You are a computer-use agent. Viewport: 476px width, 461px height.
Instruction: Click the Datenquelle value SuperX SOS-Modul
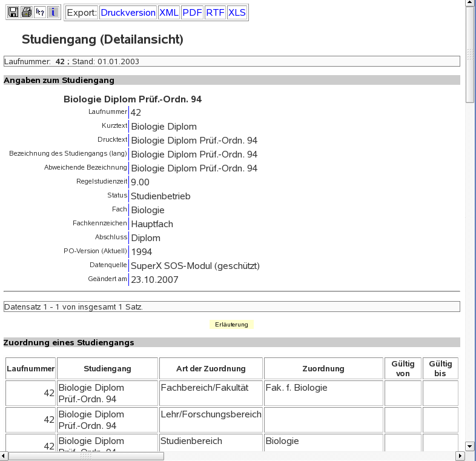click(195, 266)
